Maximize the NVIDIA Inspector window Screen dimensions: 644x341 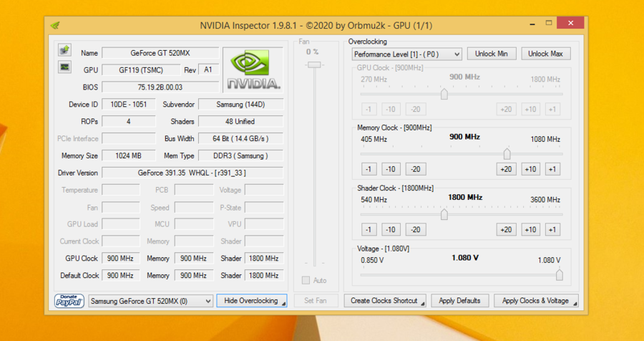[549, 24]
